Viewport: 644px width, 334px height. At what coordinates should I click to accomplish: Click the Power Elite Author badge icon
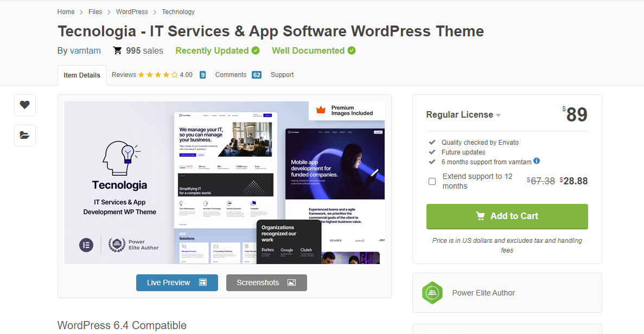[x=432, y=293]
